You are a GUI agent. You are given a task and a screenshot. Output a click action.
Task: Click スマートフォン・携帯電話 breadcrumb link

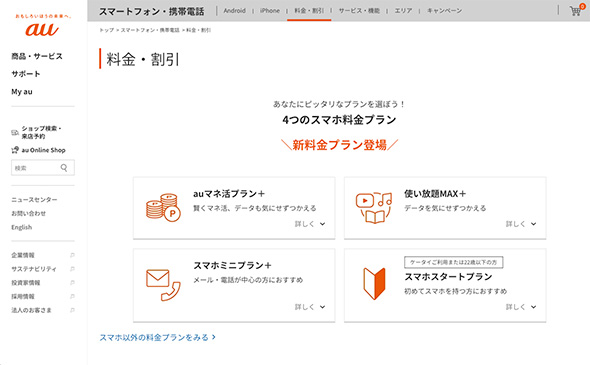pyautogui.click(x=150, y=30)
